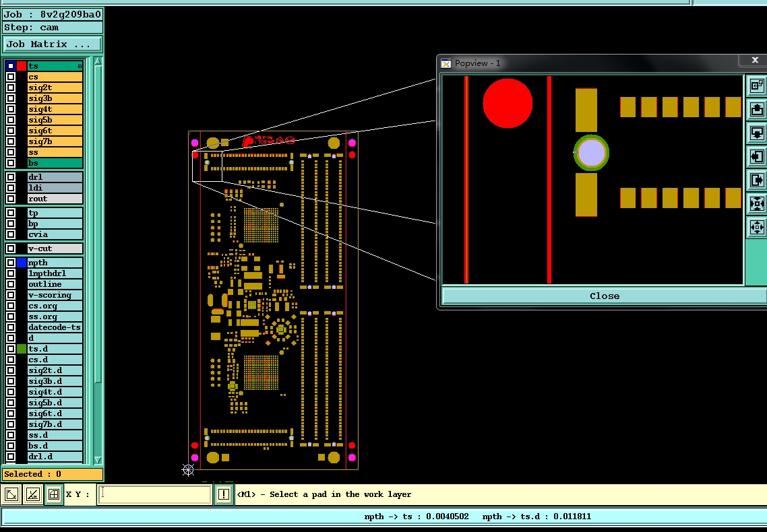The height and width of the screenshot is (532, 767).
Task: Select the sig2t.d layer name
Action: 55,370
